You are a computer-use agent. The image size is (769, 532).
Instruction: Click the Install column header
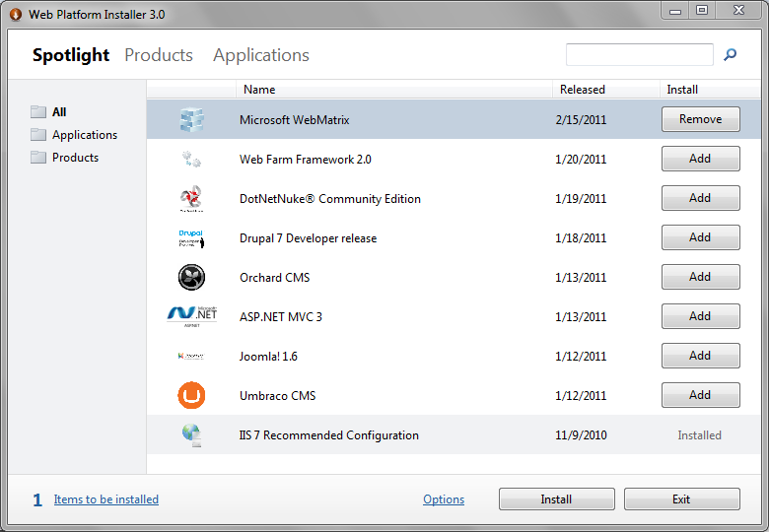(x=710, y=90)
